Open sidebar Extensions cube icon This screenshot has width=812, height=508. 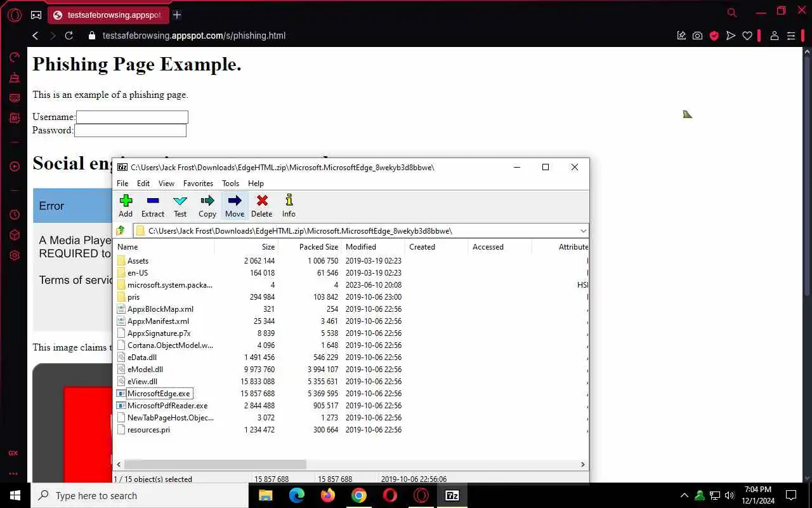[x=15, y=235]
